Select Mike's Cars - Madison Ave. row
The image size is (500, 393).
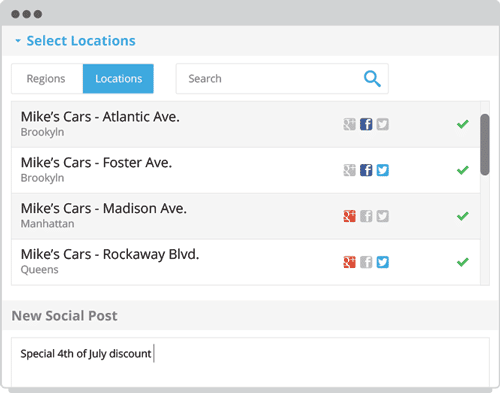[x=246, y=216]
